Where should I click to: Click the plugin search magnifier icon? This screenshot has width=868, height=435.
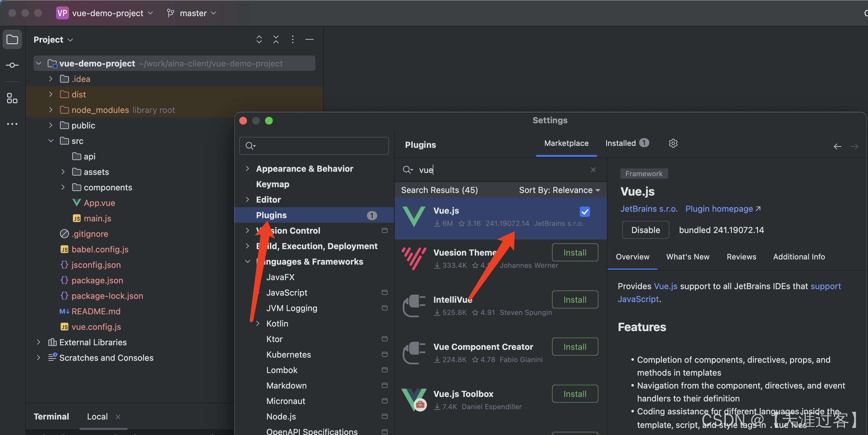coord(407,170)
